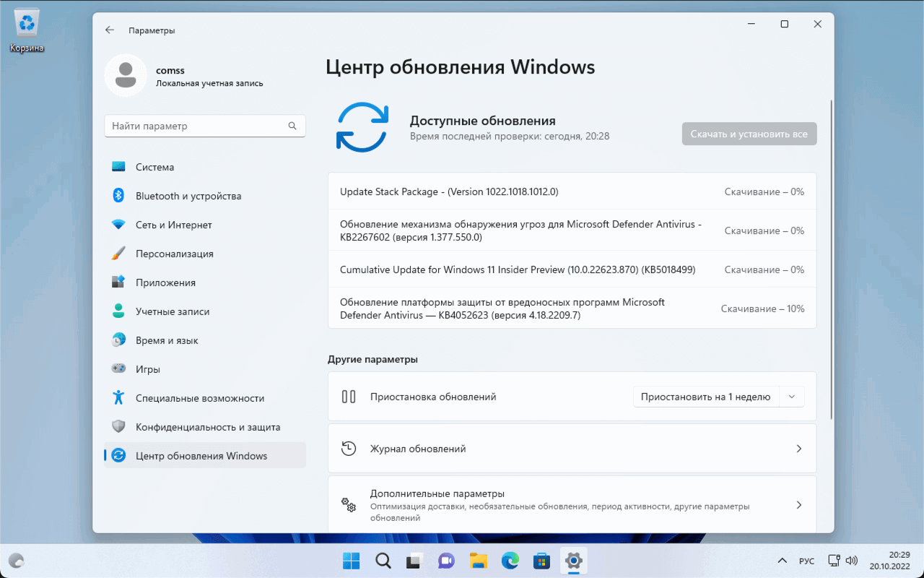The height and width of the screenshot is (578, 924).
Task: Navigate to Приложения
Action: pos(205,282)
